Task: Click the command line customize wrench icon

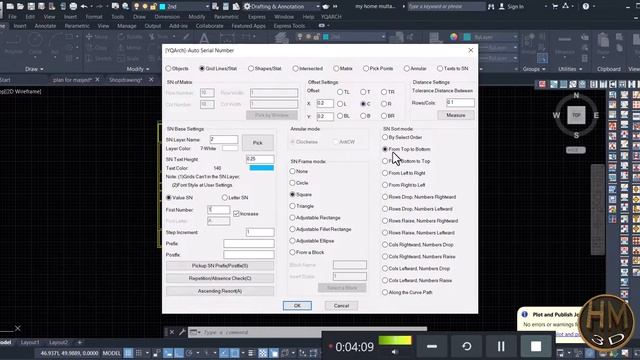Action: (182, 332)
